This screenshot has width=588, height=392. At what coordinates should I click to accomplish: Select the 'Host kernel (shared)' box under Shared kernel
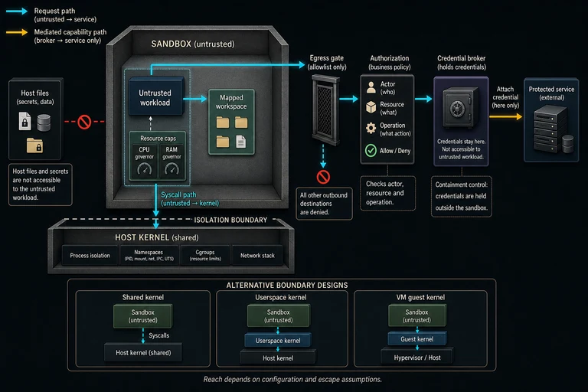(x=143, y=353)
